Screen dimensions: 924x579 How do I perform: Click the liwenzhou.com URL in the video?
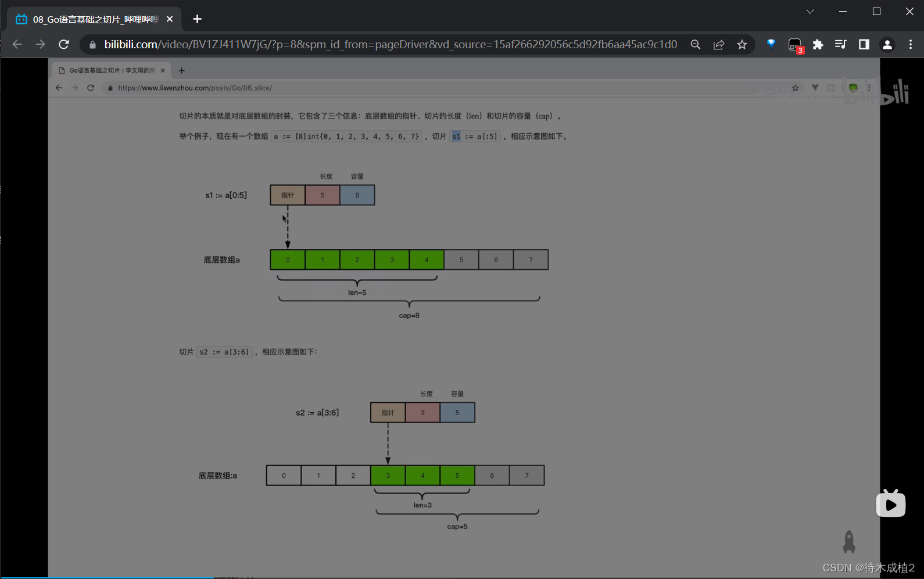tap(195, 88)
